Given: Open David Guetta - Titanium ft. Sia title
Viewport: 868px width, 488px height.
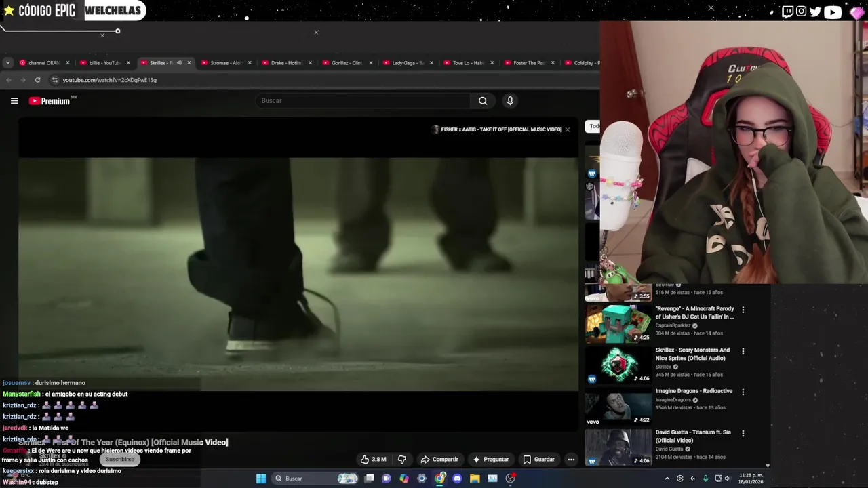Looking at the screenshot, I should 693,436.
